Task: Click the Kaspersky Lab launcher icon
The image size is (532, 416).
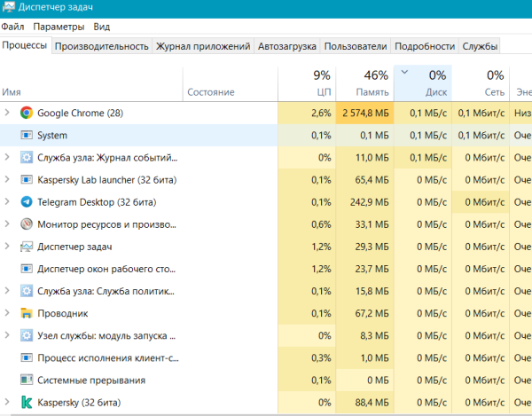Action: [27, 180]
